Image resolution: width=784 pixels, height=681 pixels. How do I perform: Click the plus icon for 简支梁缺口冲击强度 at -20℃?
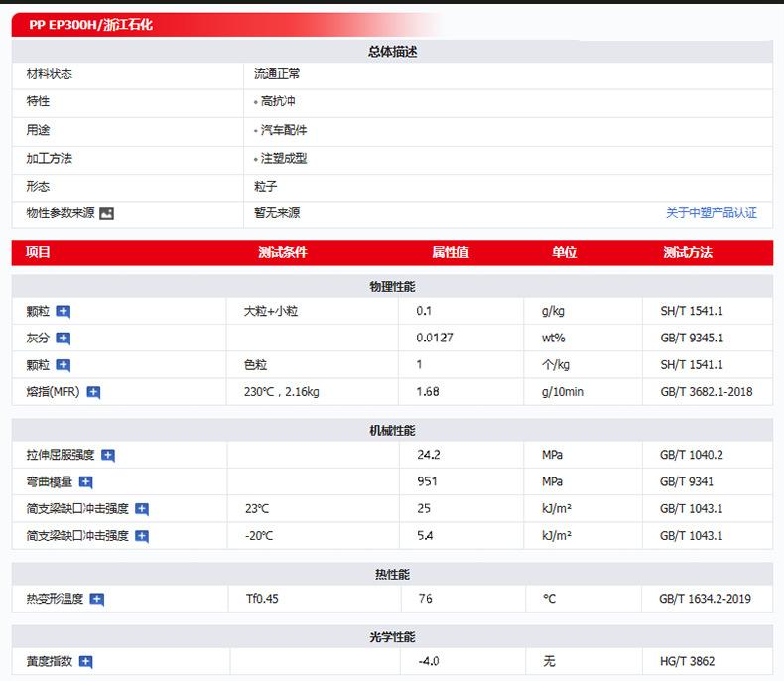tap(142, 536)
